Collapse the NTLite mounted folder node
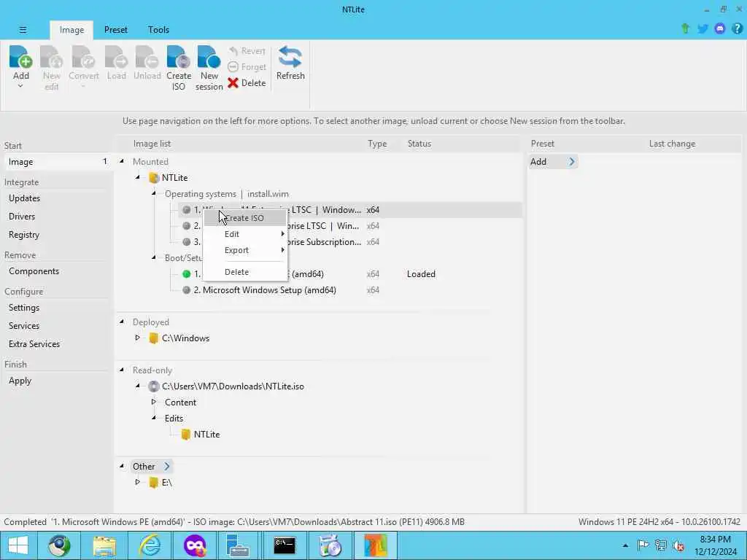This screenshot has height=560, width=747. pyautogui.click(x=138, y=178)
